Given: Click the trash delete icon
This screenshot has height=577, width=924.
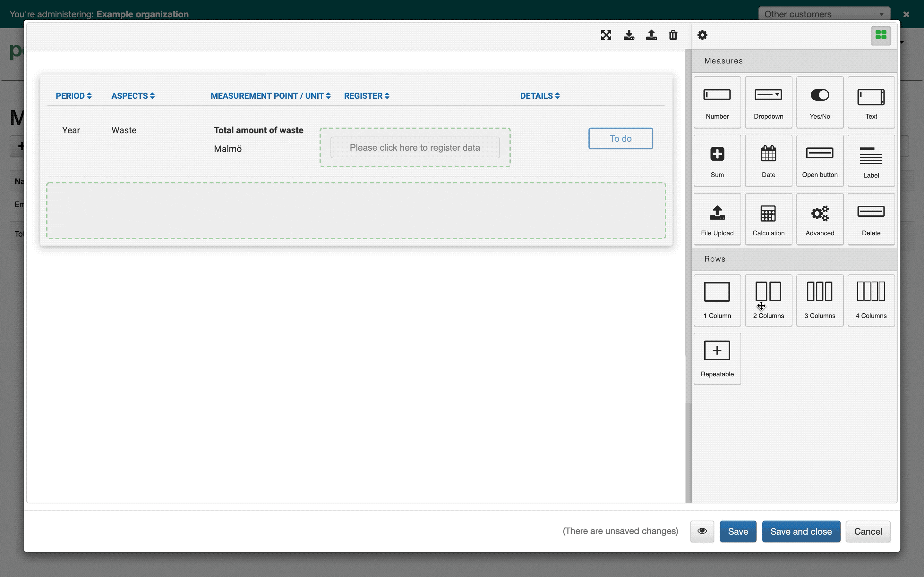Looking at the screenshot, I should tap(673, 35).
